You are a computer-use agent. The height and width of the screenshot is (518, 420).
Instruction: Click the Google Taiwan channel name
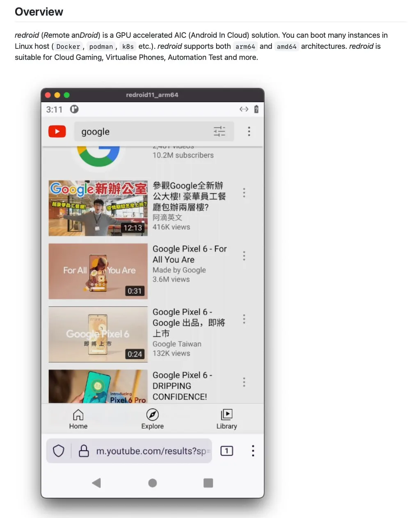(177, 344)
